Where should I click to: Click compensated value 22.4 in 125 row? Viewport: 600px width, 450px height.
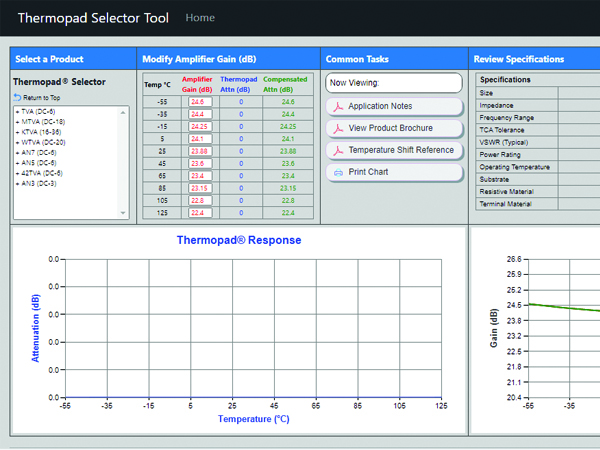point(288,213)
